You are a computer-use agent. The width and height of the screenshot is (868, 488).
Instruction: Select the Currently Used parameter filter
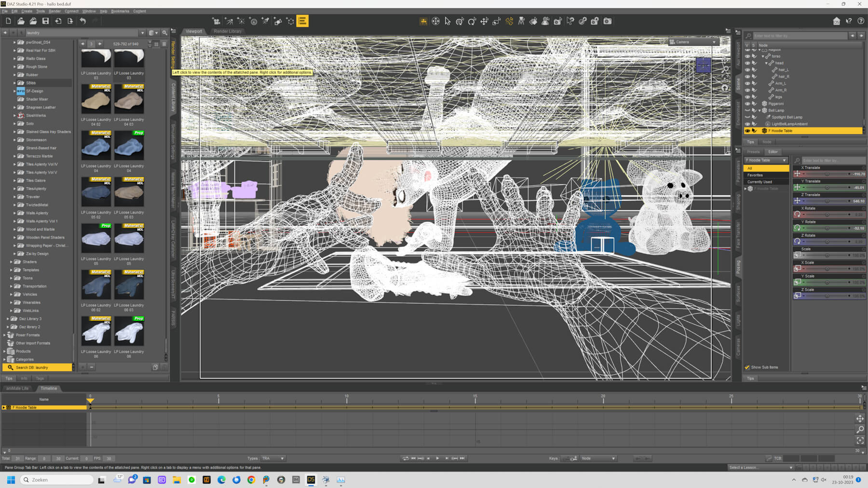[x=766, y=182]
